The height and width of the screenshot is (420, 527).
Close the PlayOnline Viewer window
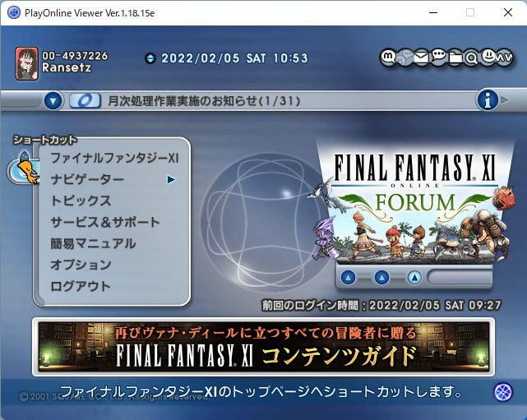coord(508,13)
